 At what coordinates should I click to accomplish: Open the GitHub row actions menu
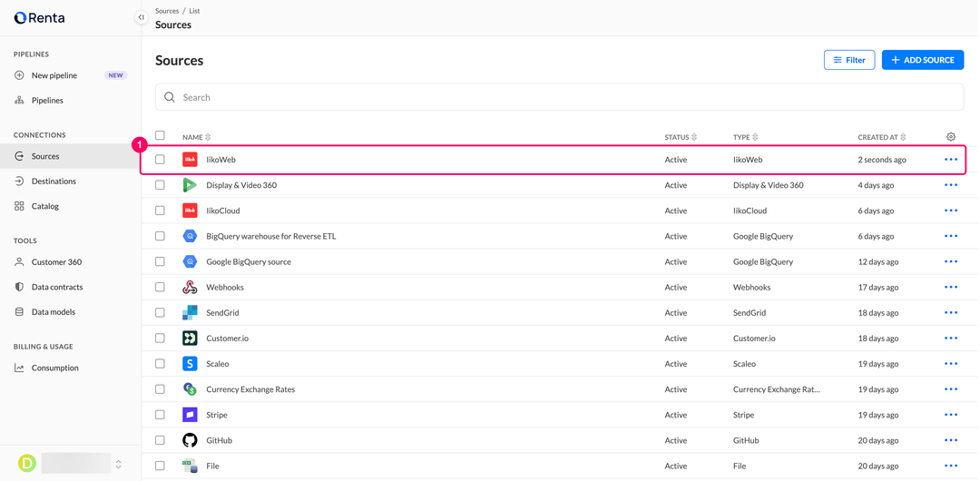(951, 440)
